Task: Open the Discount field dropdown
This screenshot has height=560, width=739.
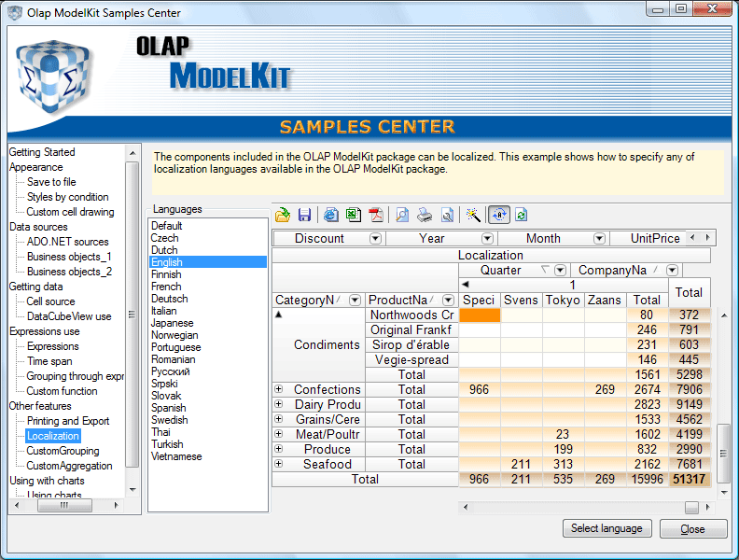Action: (376, 239)
